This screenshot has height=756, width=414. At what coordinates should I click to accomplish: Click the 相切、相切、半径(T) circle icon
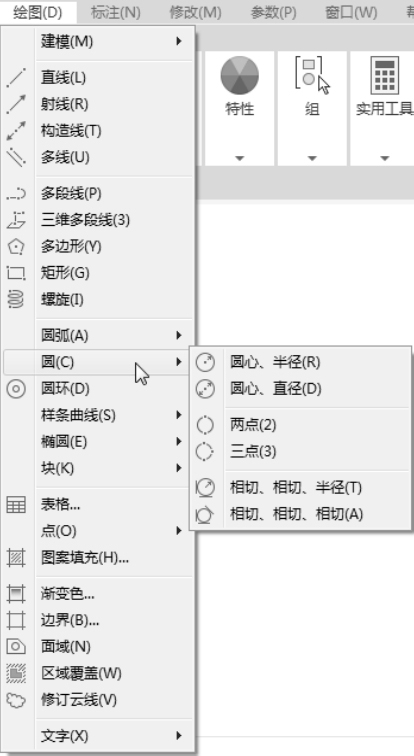[x=205, y=487]
